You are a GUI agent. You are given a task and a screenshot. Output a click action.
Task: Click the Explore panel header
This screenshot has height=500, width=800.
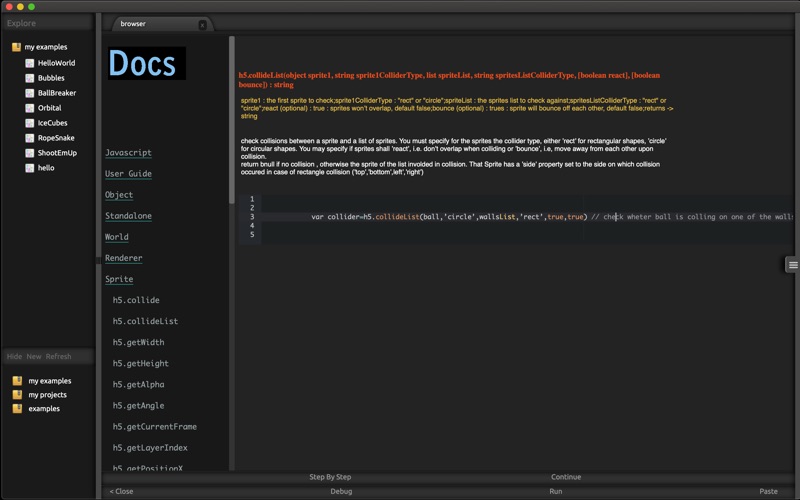(47, 23)
